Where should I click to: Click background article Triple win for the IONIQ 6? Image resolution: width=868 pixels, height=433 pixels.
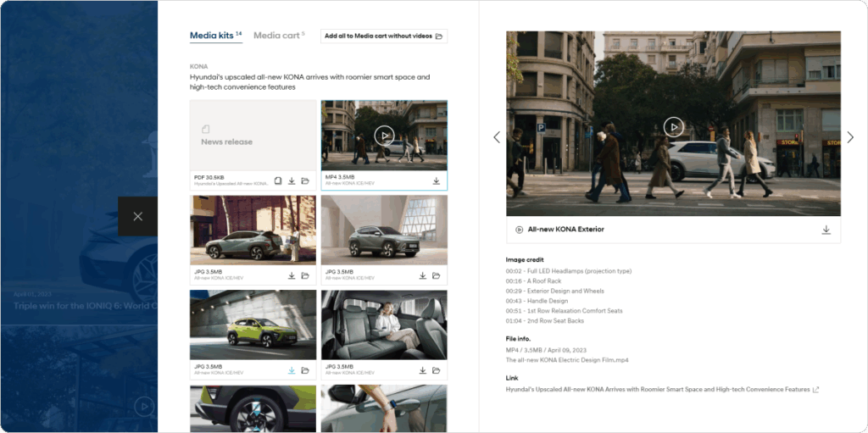(86, 305)
